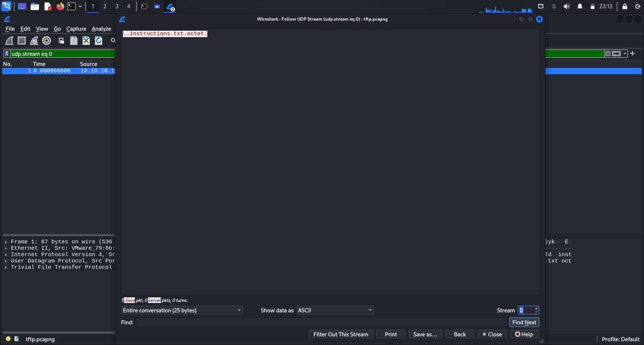Click the save capture file icon
The height and width of the screenshot is (345, 644).
(74, 40)
